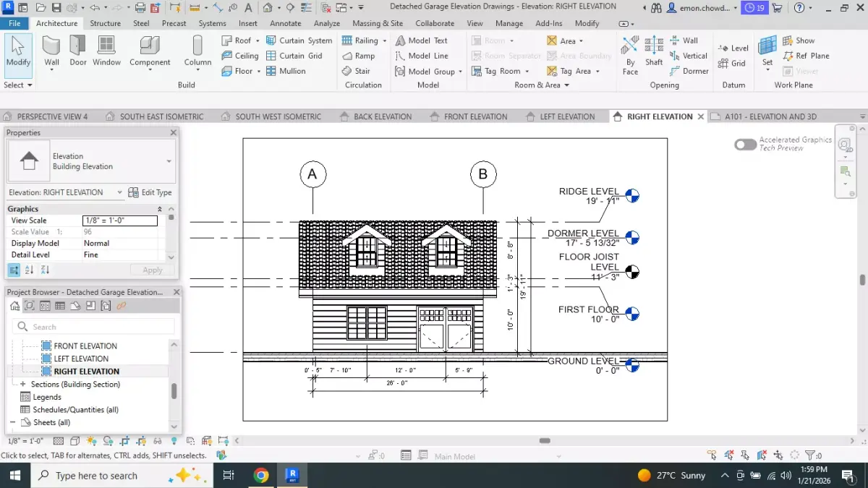Open the Measure tool in quick access toolbar

(x=194, y=8)
